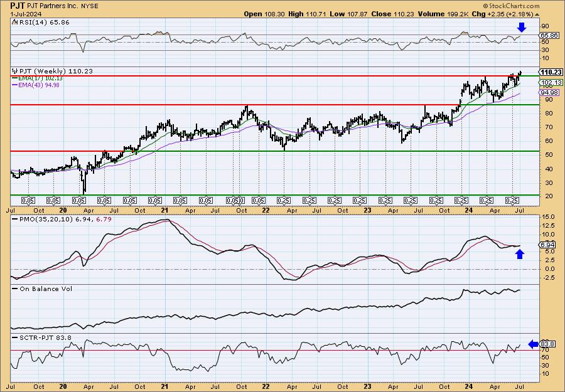Image resolution: width=565 pixels, height=392 pixels.
Task: Click the small up triangle after Chg percentage
Action: (537, 14)
